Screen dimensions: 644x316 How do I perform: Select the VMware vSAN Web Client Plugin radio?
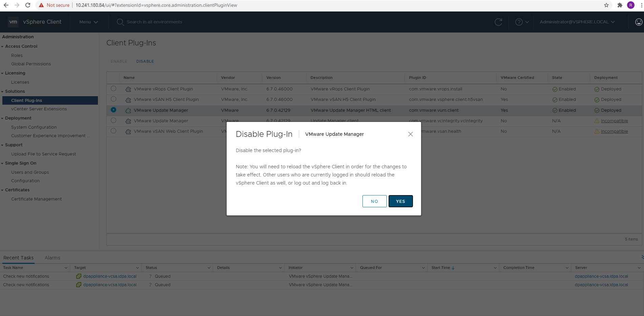point(113,131)
